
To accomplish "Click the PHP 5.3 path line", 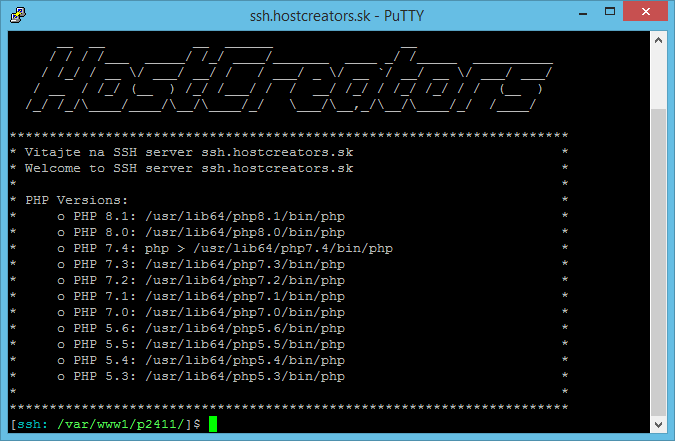I will click(201, 376).
